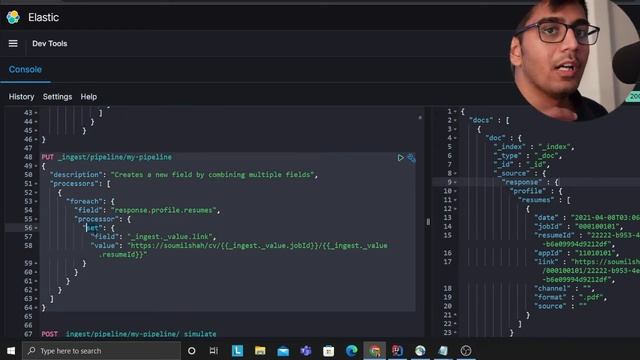
Task: Open the notepad-style taskbar app
Action: click(x=443, y=351)
